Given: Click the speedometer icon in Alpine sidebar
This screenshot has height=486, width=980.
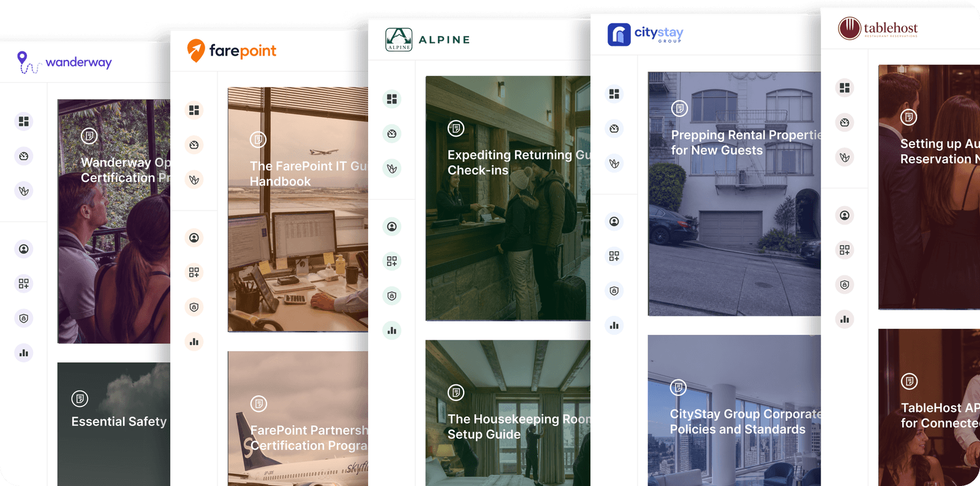Looking at the screenshot, I should pyautogui.click(x=392, y=133).
